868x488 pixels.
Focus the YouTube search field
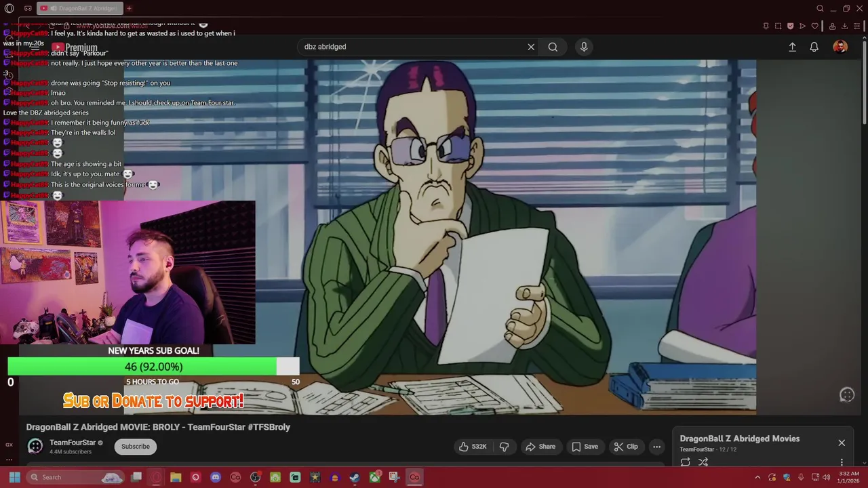pyautogui.click(x=414, y=47)
